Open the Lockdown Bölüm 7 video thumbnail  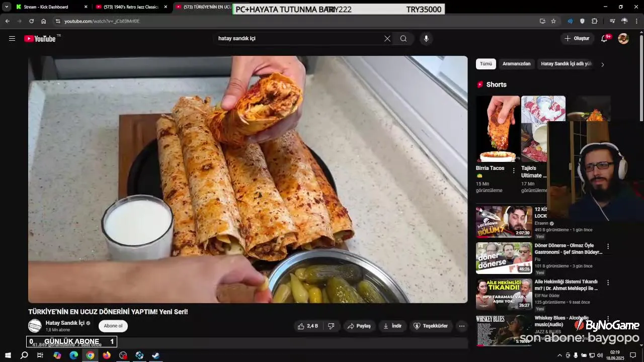click(504, 222)
